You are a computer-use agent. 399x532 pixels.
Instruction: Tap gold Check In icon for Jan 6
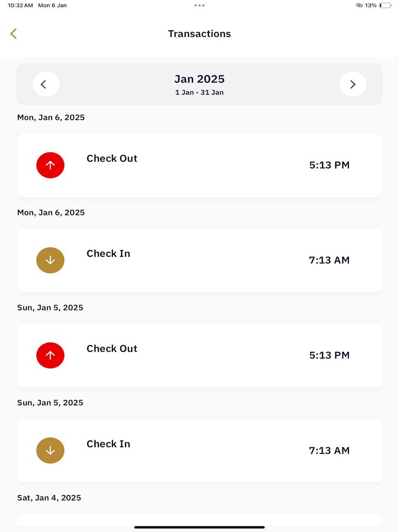[x=50, y=260]
